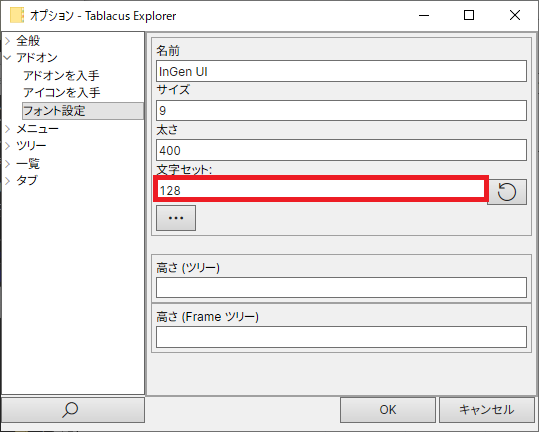Select the 一覧 category
This screenshot has height=432, width=539.
[28, 163]
